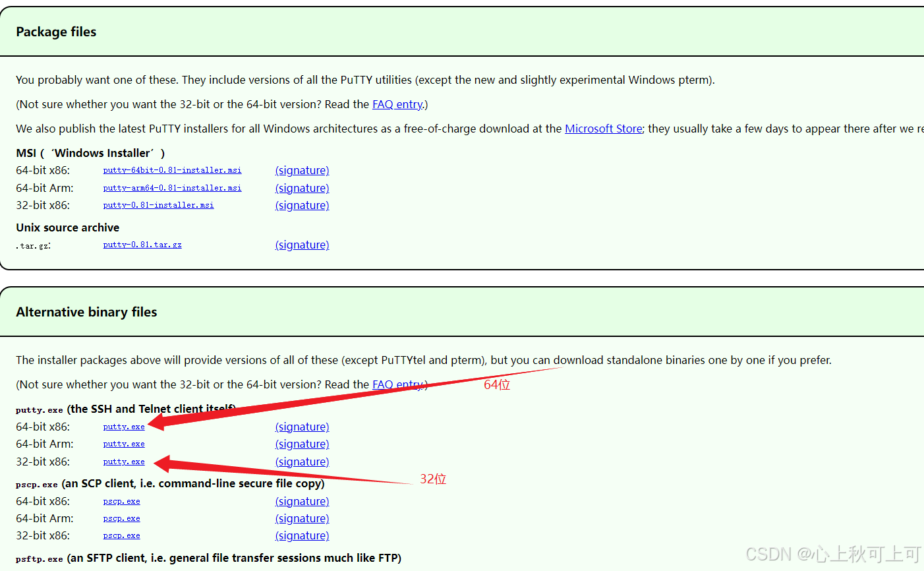Screen dimensions: 924x571
Task: Open FAQ entry link under Alternative binary files
Action: click(x=397, y=384)
